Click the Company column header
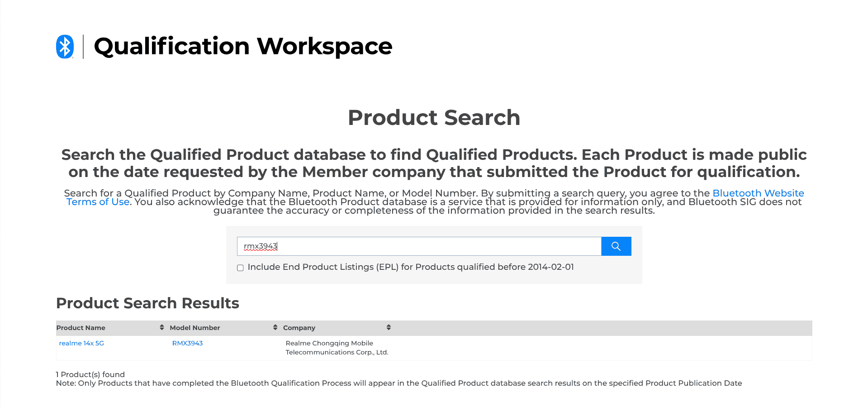Viewport: 868px width, 407px height. (x=299, y=328)
